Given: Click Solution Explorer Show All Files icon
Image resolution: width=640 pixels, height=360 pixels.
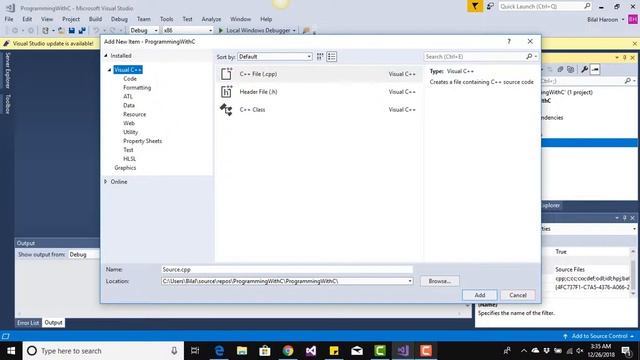Looking at the screenshot, I should point(571,69).
